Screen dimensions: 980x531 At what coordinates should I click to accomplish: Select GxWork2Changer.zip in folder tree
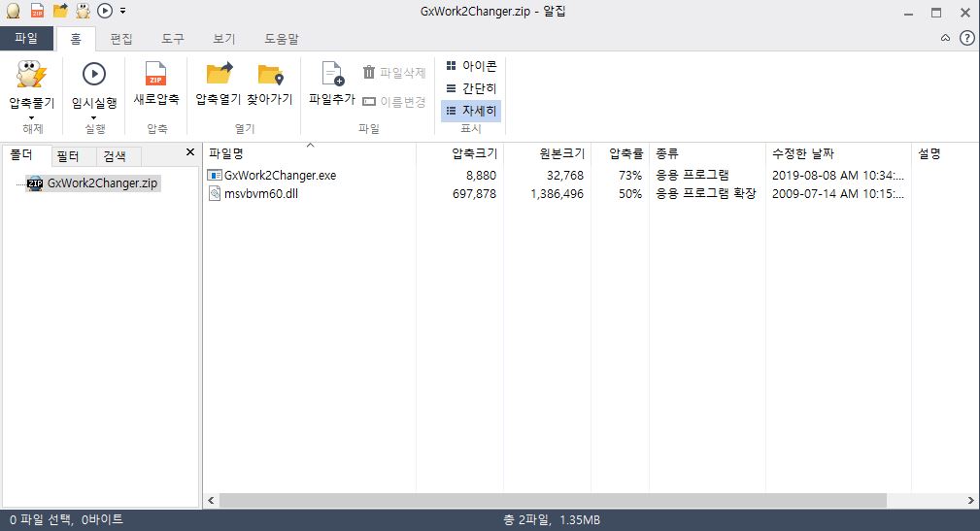[103, 183]
